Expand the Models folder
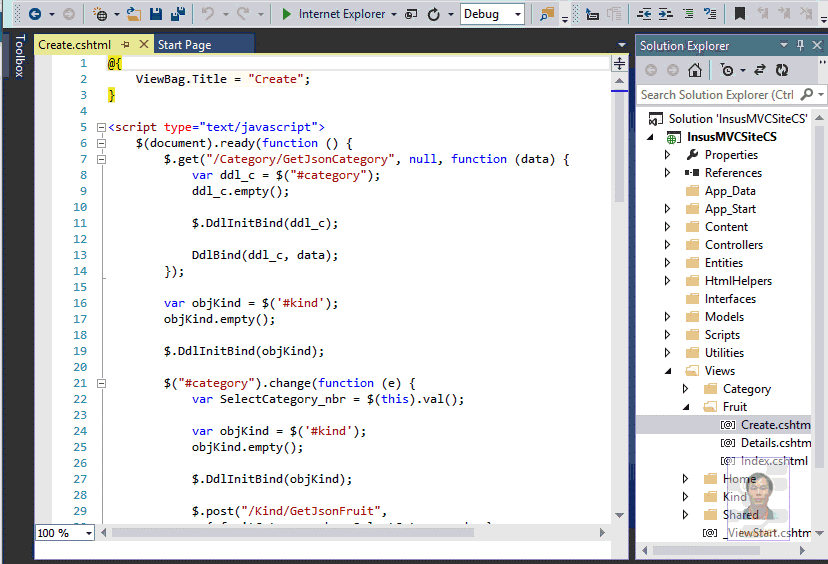 pyautogui.click(x=667, y=317)
